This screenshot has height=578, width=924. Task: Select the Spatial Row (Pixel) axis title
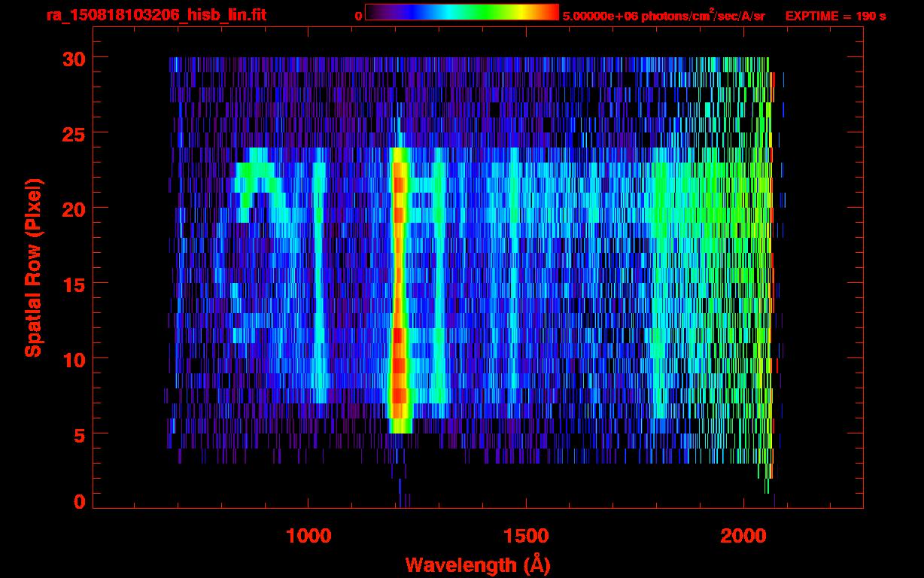[33, 267]
